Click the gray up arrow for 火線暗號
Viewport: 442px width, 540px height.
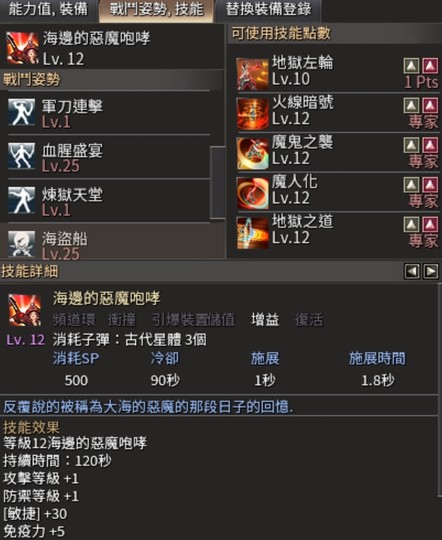[x=411, y=105]
